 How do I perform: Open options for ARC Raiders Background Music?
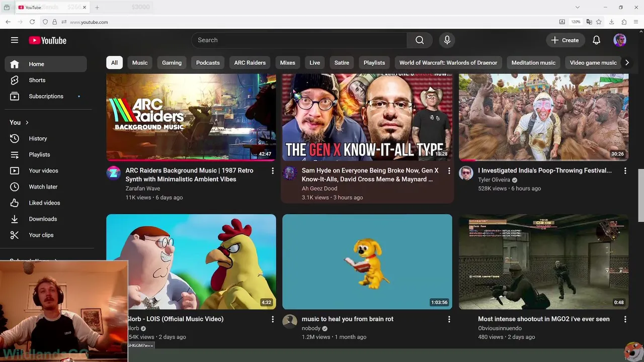pyautogui.click(x=273, y=171)
